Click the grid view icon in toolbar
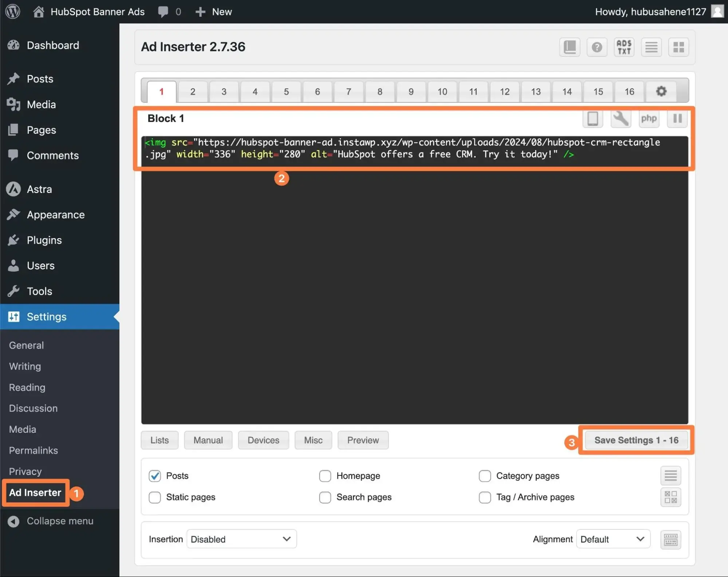 click(678, 47)
